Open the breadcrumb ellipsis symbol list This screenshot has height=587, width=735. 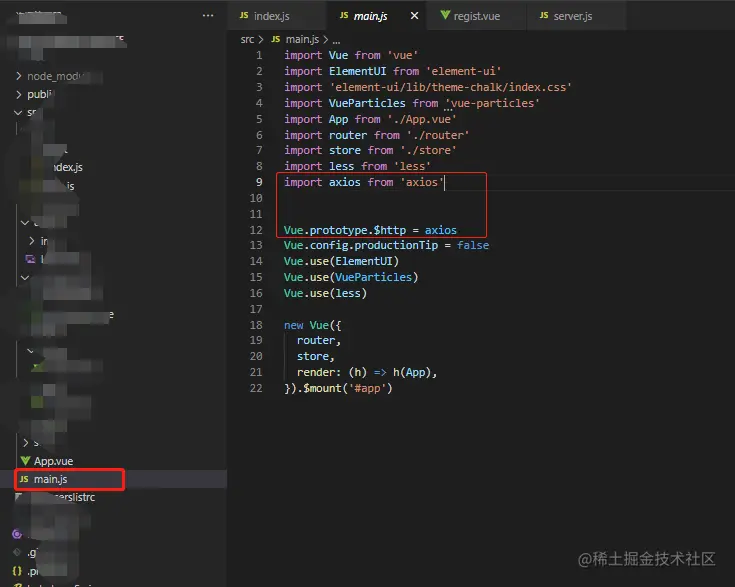tap(336, 40)
